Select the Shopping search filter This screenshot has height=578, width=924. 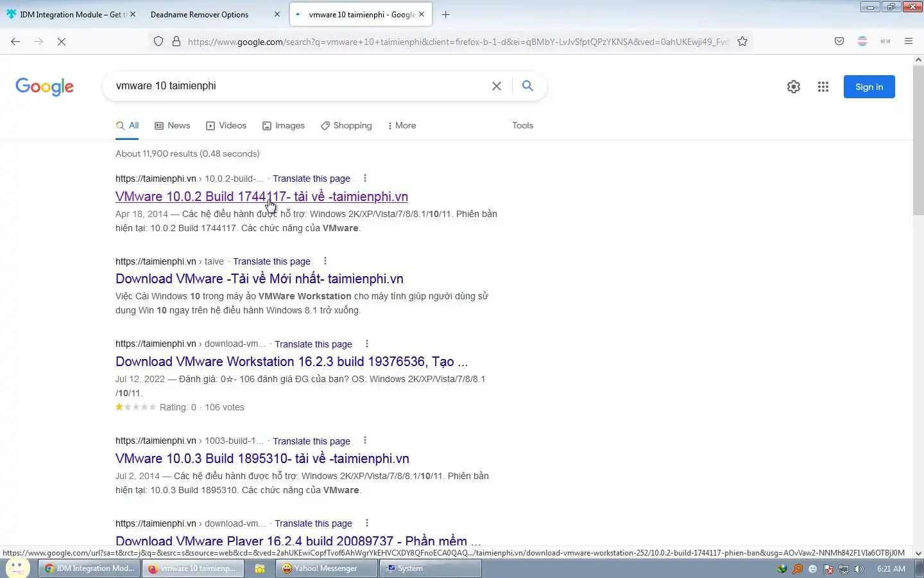coord(346,126)
